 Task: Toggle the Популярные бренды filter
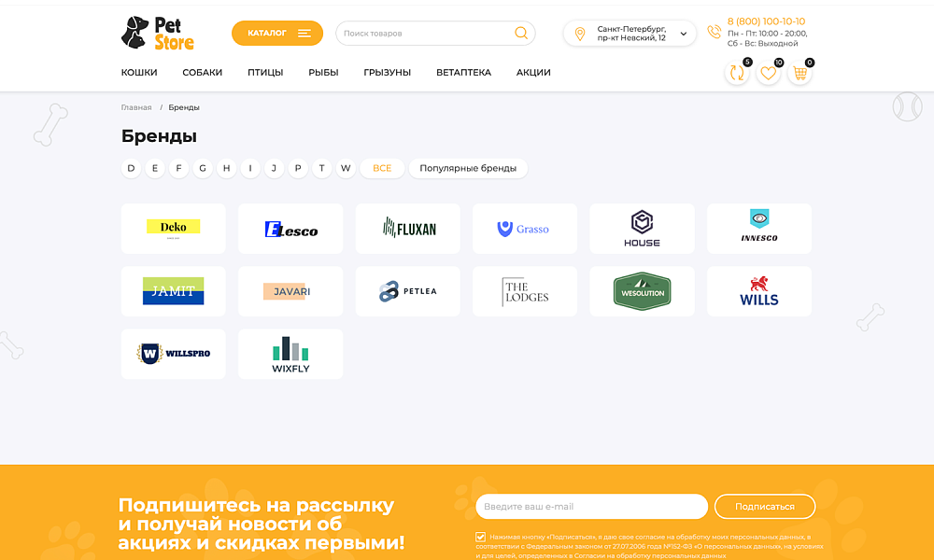pos(468,168)
